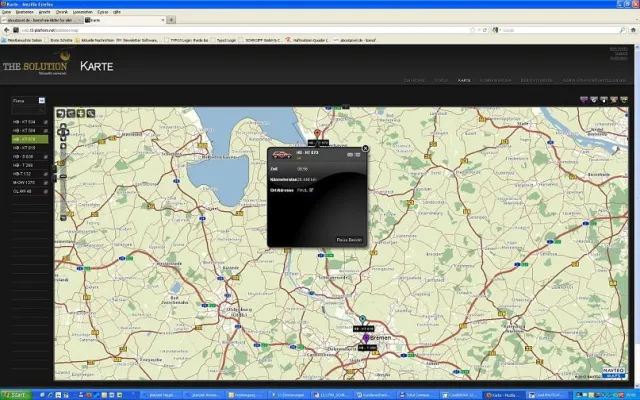Click the red car icon in popup

click(x=282, y=155)
